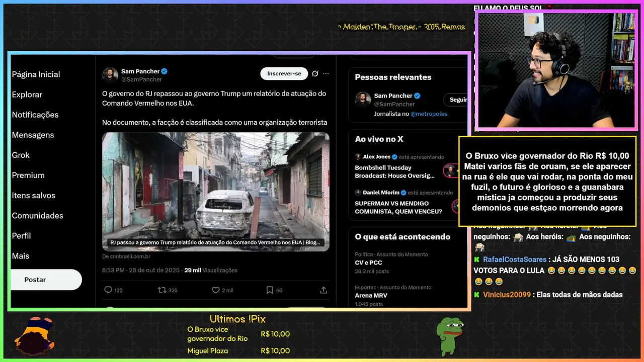The width and height of the screenshot is (644, 362).
Task: Click the share icon on the post
Action: pos(324,290)
